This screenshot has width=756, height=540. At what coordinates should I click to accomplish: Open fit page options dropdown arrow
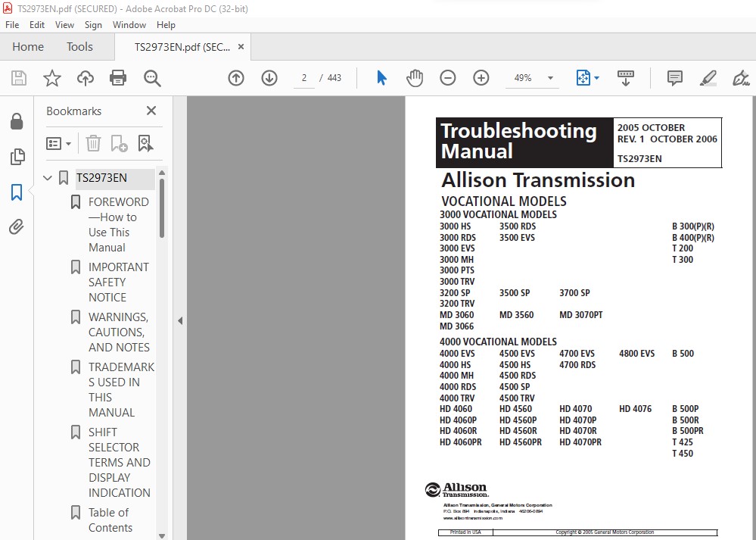[597, 78]
